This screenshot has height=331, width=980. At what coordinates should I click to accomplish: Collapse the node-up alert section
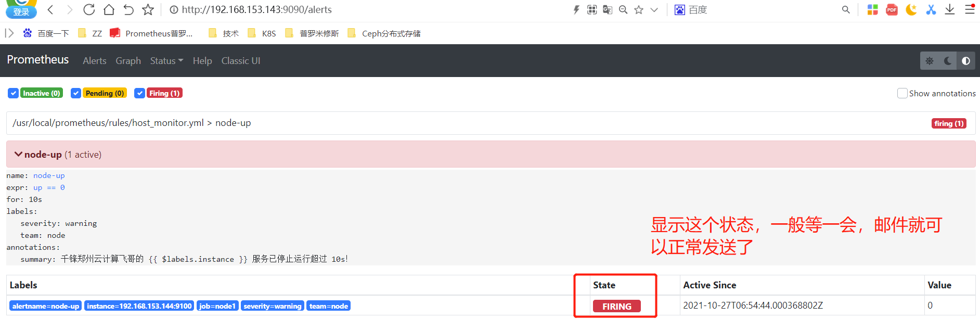point(491,154)
